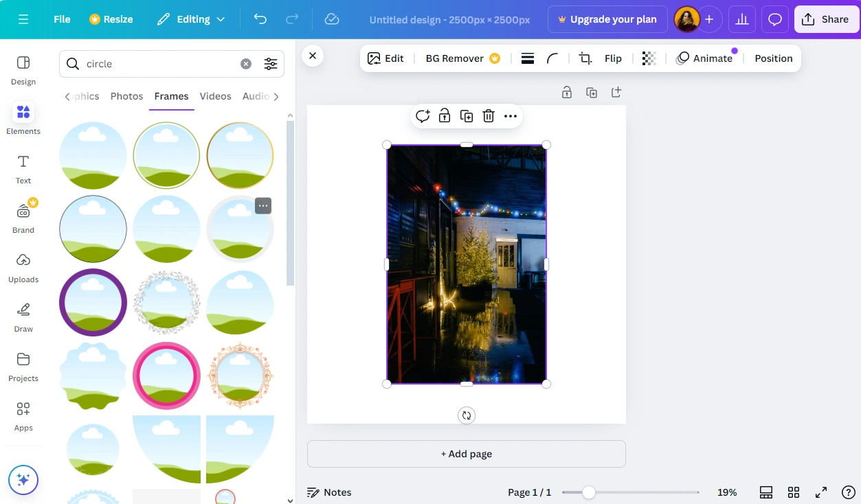Click the Flip button
The image size is (861, 504).
click(x=613, y=58)
